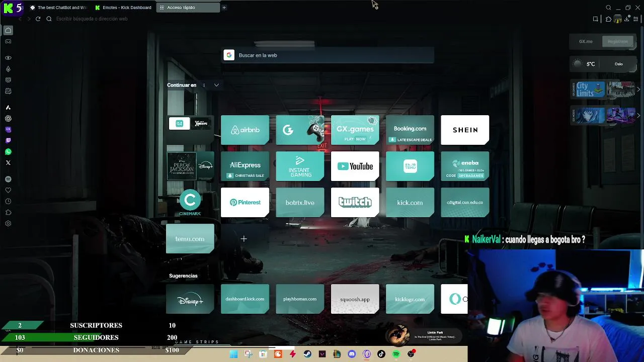Open the Cinemark continue tile
The image size is (644, 362).
tap(190, 203)
